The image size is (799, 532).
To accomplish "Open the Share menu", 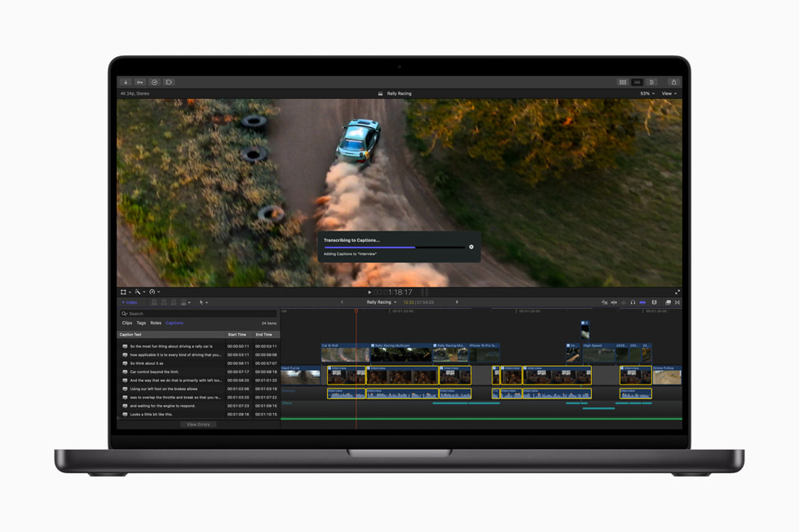I will point(673,81).
